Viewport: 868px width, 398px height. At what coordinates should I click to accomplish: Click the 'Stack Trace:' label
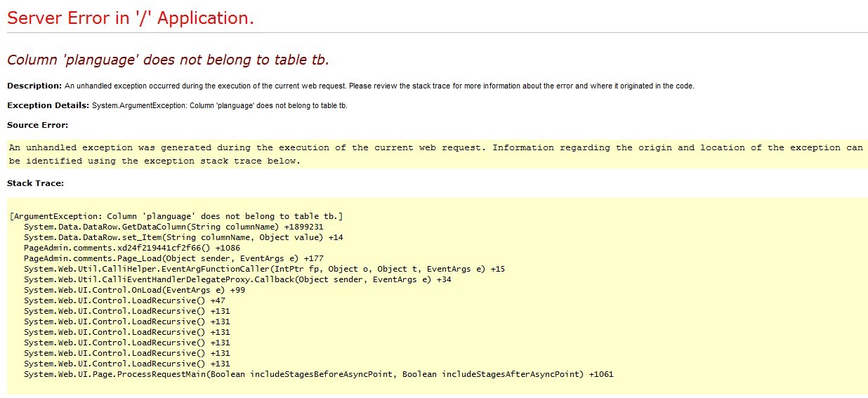(35, 183)
